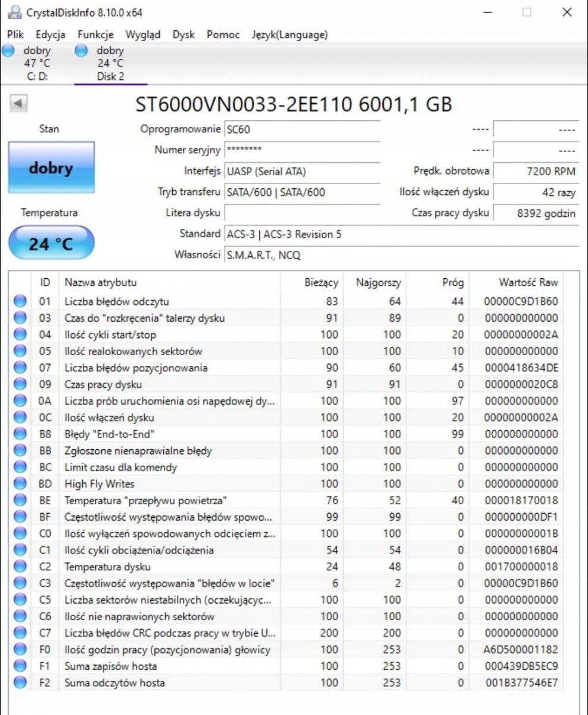Click status orb for attribute BB uncorrectable errors

pyautogui.click(x=20, y=450)
